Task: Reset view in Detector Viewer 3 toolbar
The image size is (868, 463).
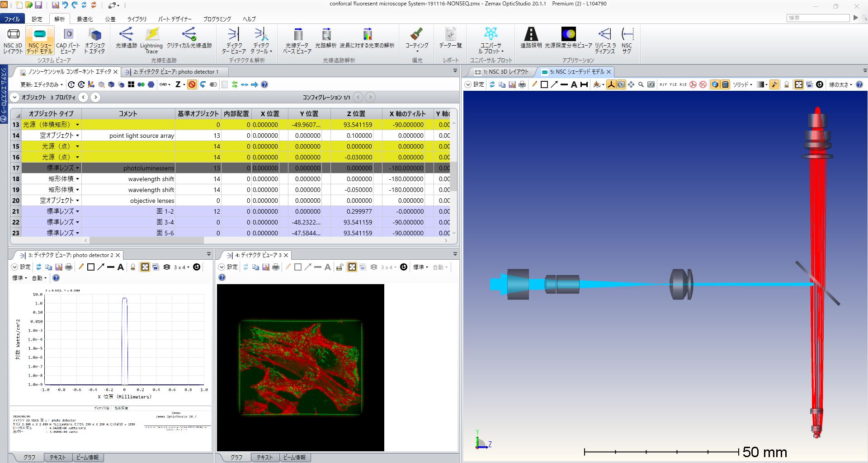Action: click(404, 267)
